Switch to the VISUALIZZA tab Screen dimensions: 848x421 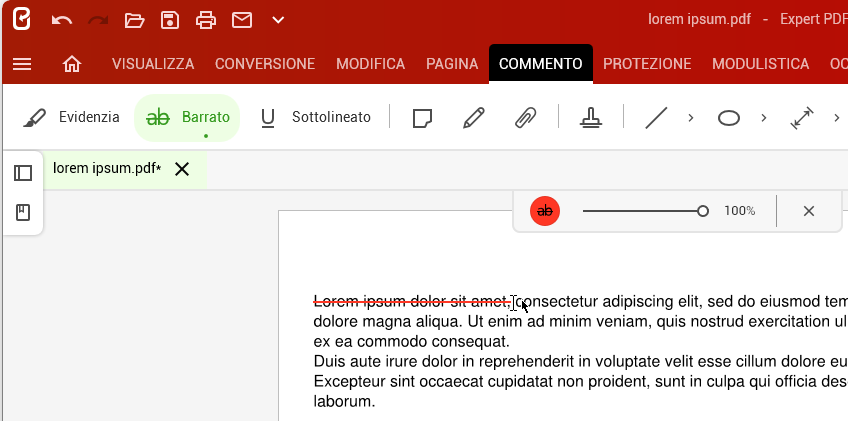click(x=153, y=64)
